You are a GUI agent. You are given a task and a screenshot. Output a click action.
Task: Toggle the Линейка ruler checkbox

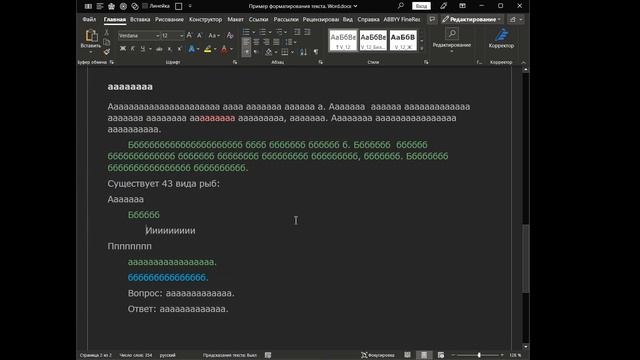145,6
